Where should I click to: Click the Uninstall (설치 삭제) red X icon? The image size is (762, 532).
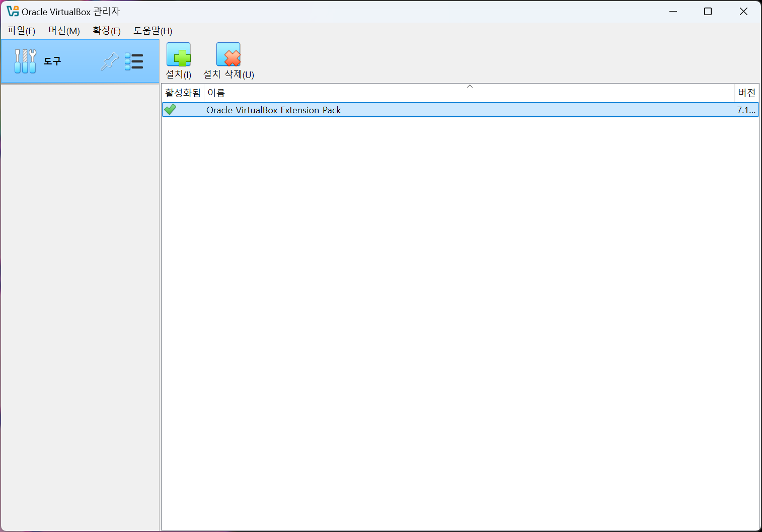[x=228, y=54]
